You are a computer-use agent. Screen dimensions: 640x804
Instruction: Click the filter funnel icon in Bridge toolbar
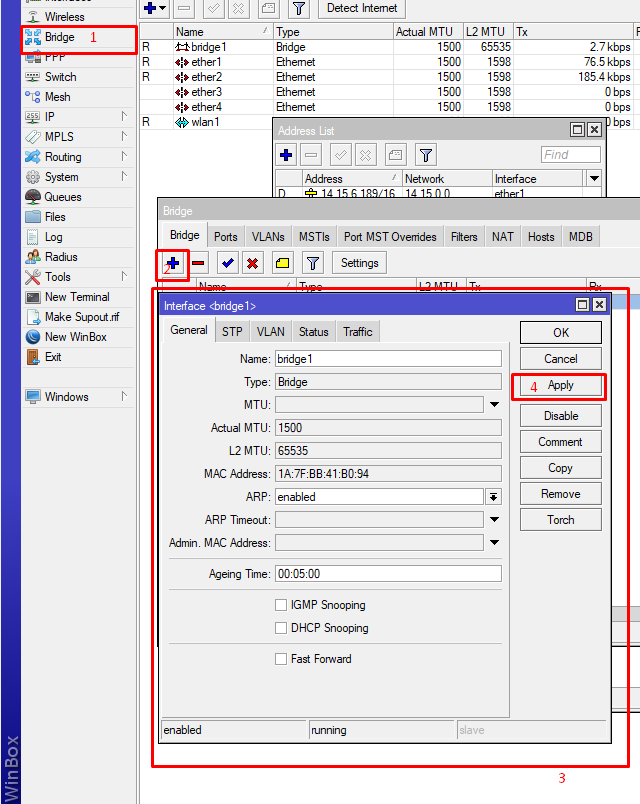313,263
